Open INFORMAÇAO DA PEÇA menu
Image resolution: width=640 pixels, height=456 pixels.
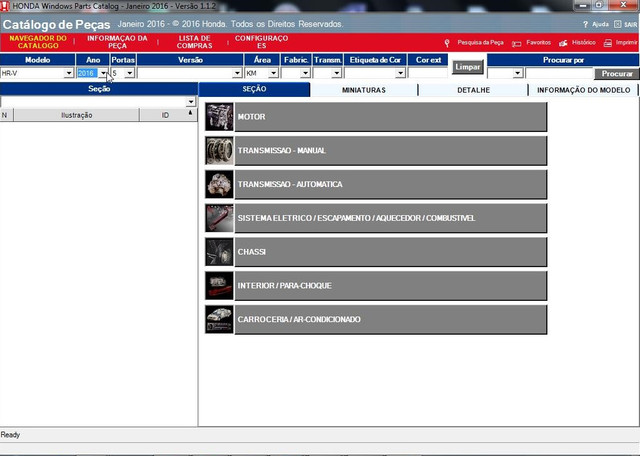tap(117, 42)
